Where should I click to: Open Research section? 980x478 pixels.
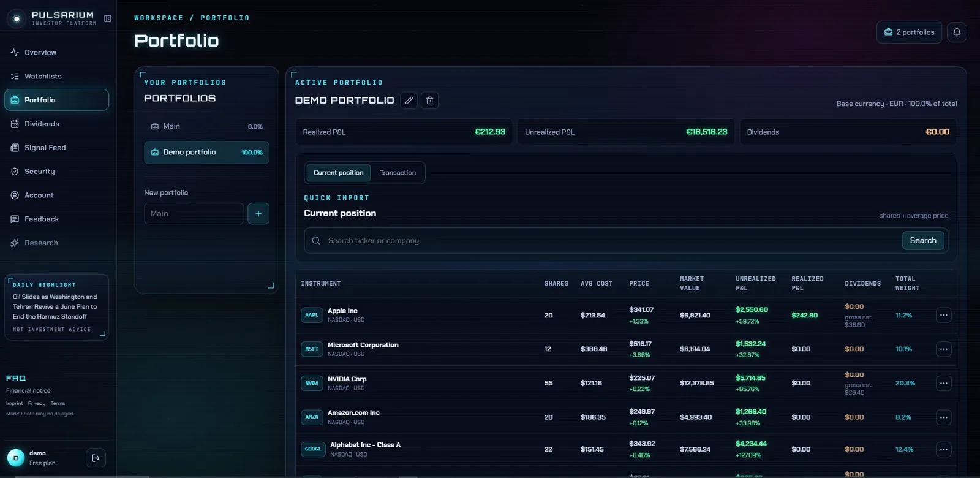coord(56,243)
